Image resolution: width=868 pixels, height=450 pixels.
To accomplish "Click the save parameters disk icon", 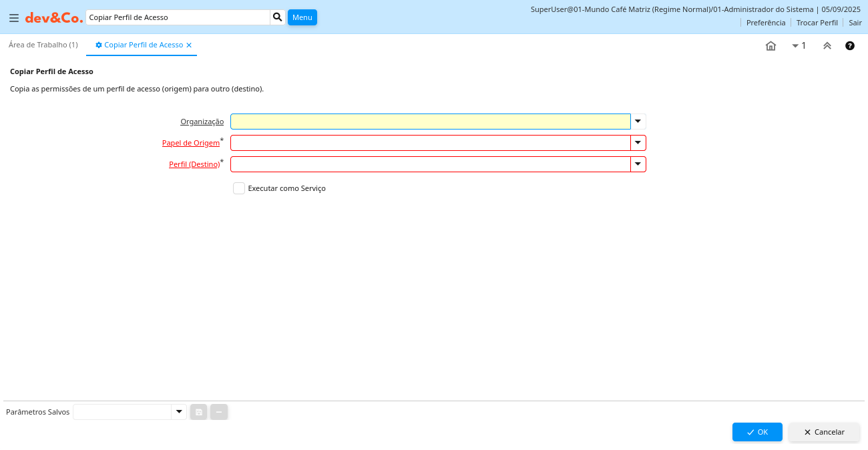I will [198, 412].
